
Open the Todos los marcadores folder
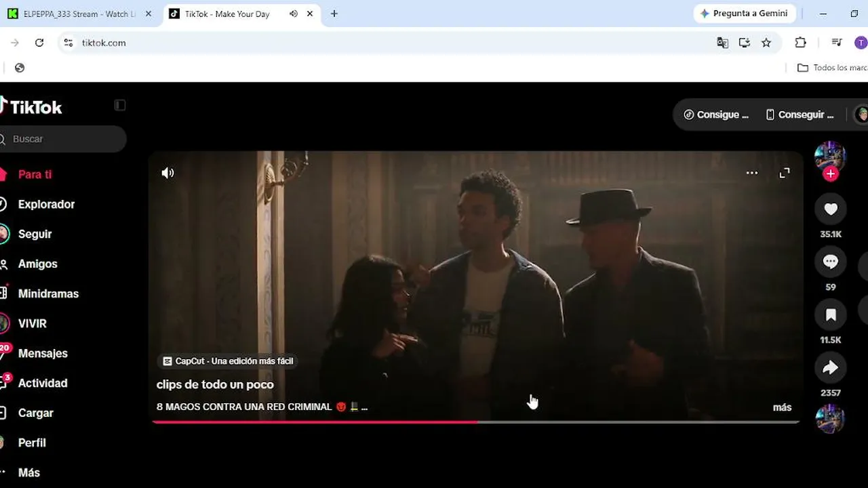coord(832,68)
